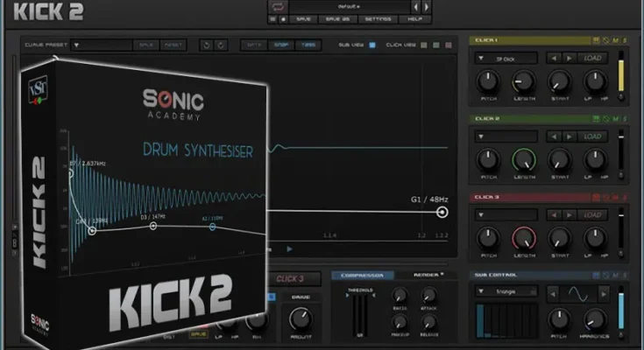Click the undo arrow in curve toolbar
644x350 pixels.
pos(206,45)
